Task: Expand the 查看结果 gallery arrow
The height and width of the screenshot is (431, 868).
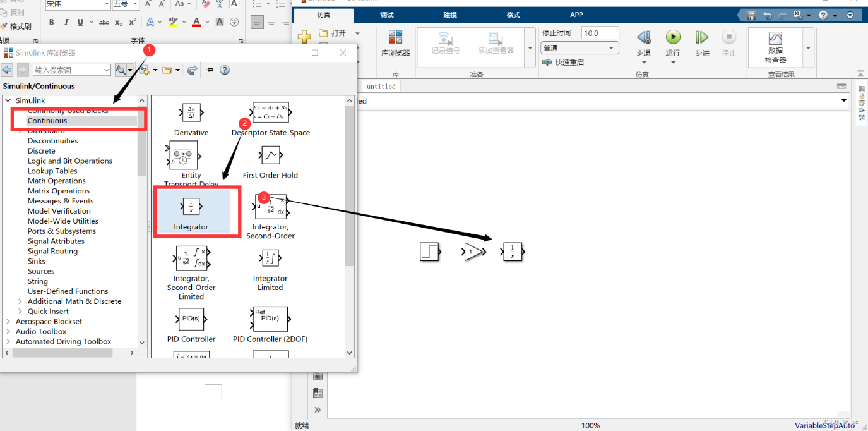Action: 808,48
